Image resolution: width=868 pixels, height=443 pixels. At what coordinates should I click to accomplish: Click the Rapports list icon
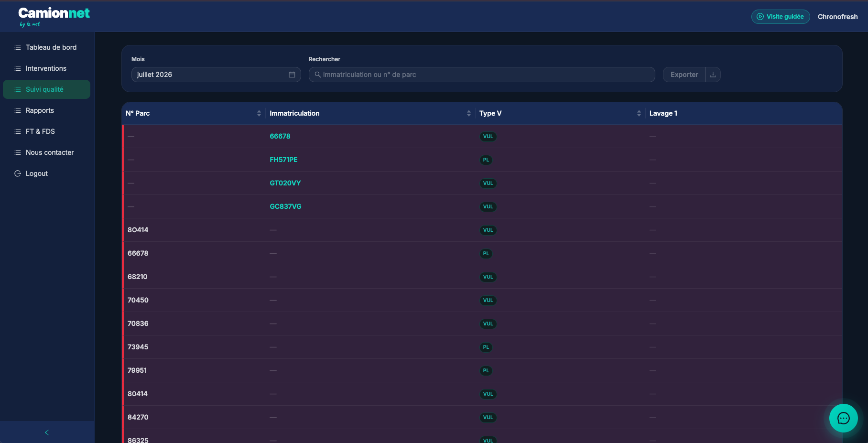pyautogui.click(x=18, y=110)
